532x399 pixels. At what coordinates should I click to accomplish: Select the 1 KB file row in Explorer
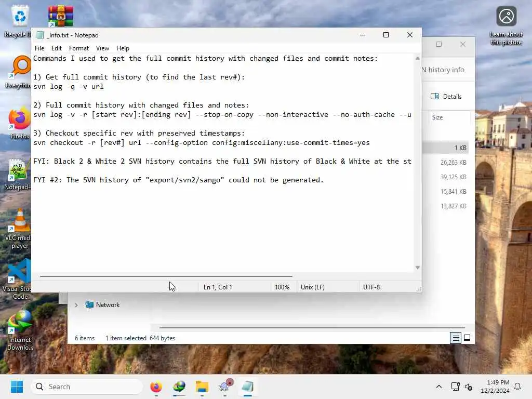446,148
